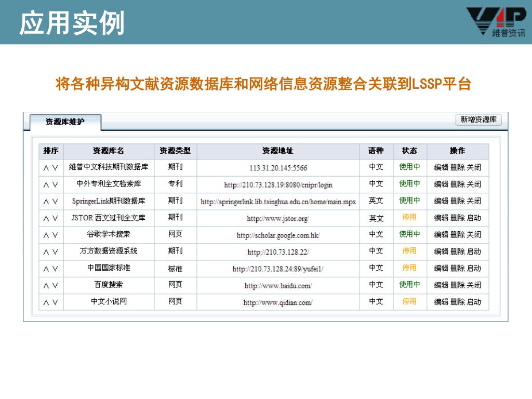Move 中外专利全文检索库 row up with ∧ arrow
Viewport: 532px width, 399px height.
[x=46, y=184]
